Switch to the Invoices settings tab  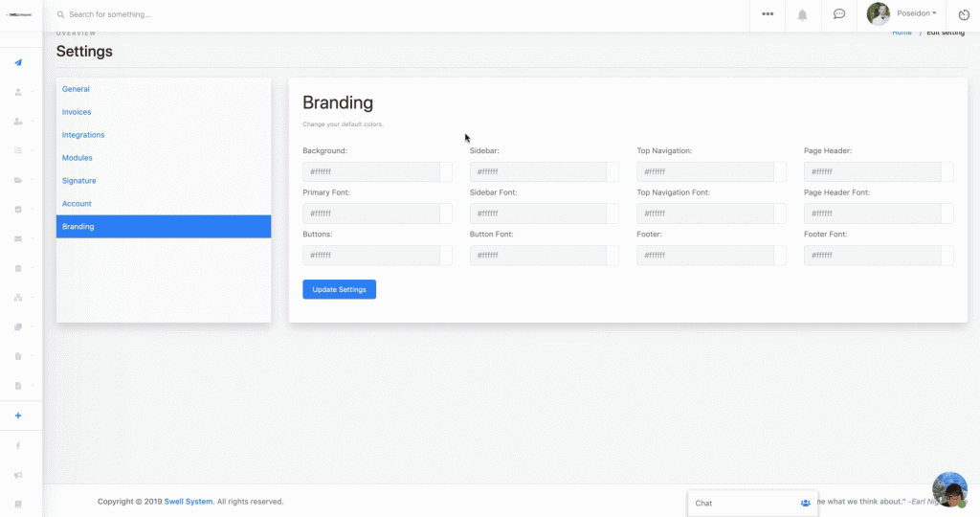click(164, 112)
